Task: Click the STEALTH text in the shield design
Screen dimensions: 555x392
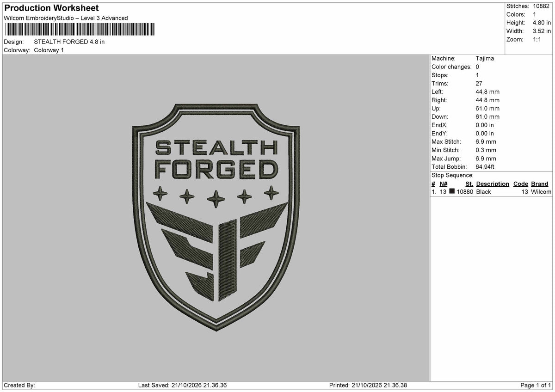Action: point(216,148)
